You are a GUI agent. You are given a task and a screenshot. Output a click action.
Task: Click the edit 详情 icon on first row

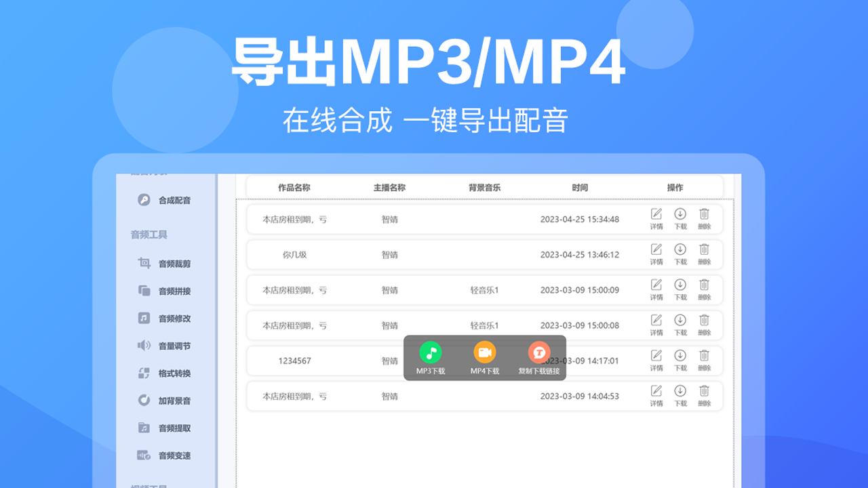point(656,215)
